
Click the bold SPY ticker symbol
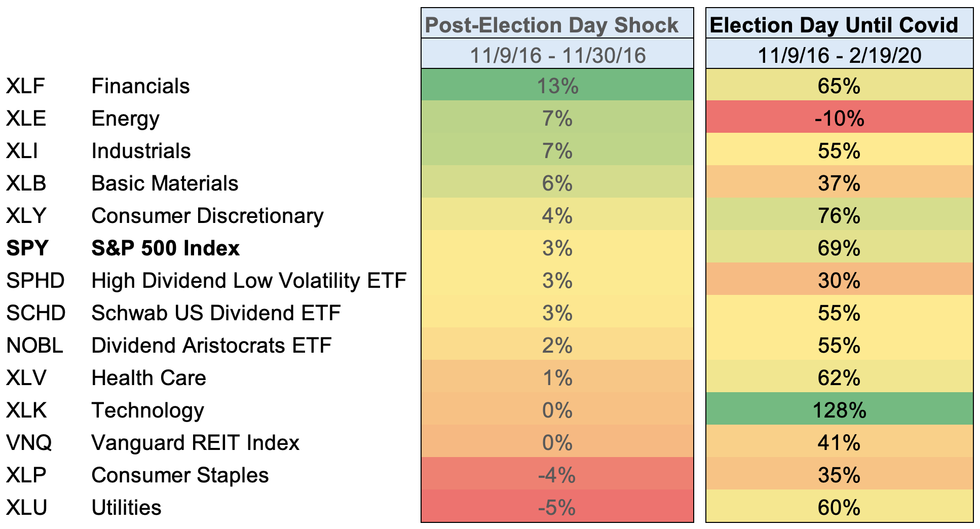(27, 248)
